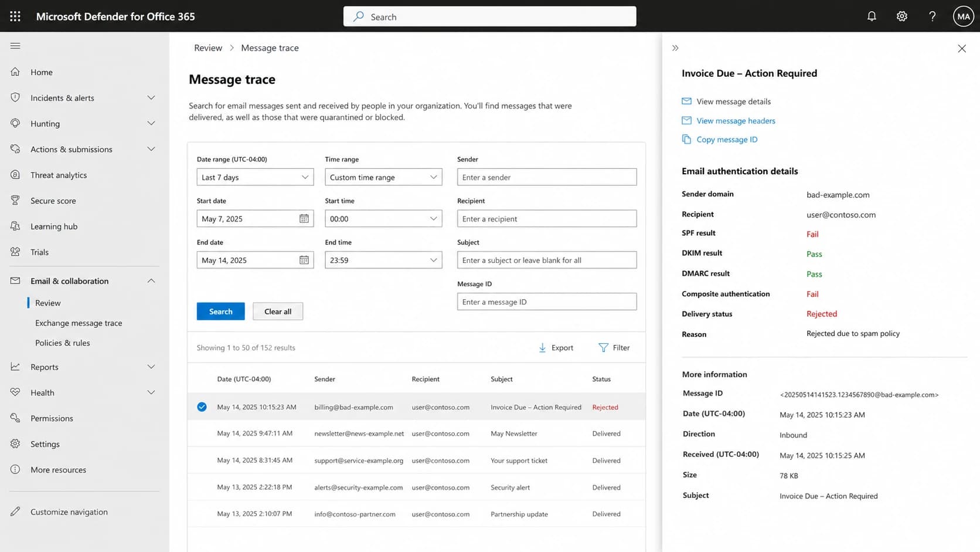Open Policies & rules menu item
The image size is (980, 552).
click(x=63, y=343)
